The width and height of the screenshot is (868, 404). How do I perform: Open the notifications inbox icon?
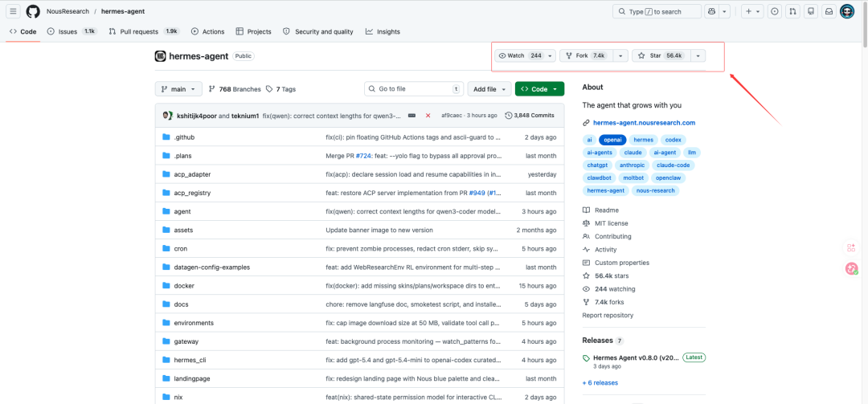pyautogui.click(x=829, y=11)
